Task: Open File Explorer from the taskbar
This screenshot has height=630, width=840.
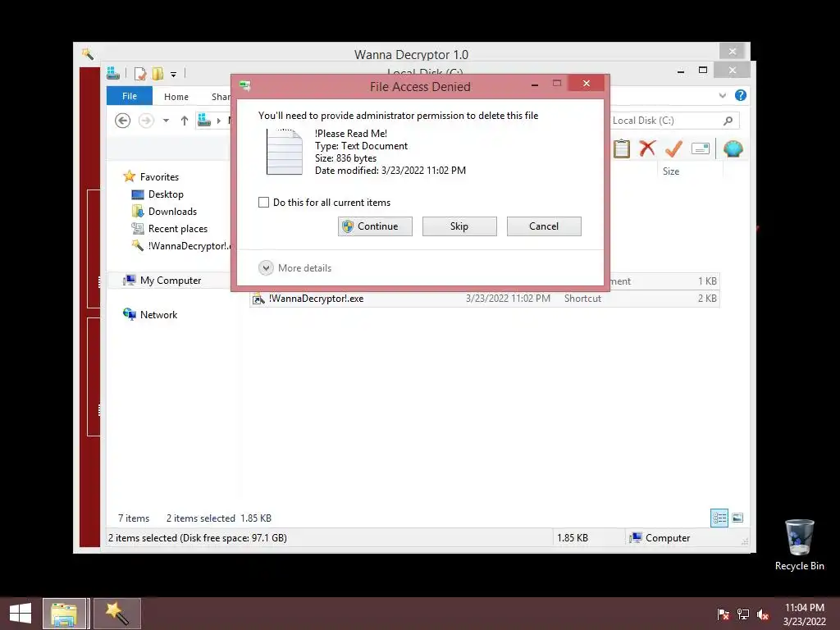Action: [64, 614]
